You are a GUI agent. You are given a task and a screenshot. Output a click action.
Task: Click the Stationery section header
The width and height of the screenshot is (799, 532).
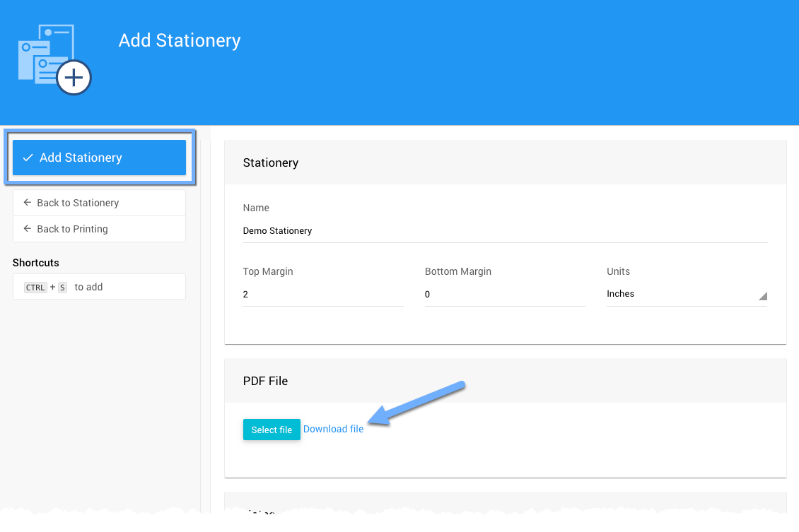click(x=271, y=162)
